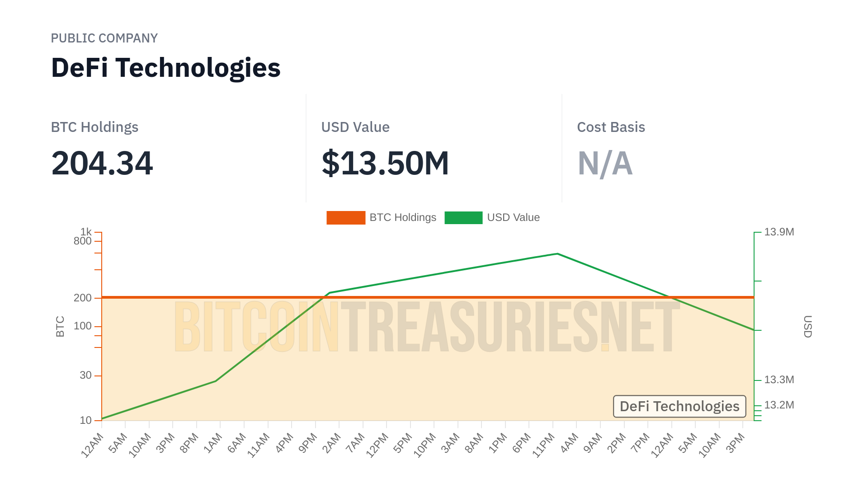The image size is (868, 488).
Task: Select the $13.50M USD Value figure
Action: coord(385,163)
